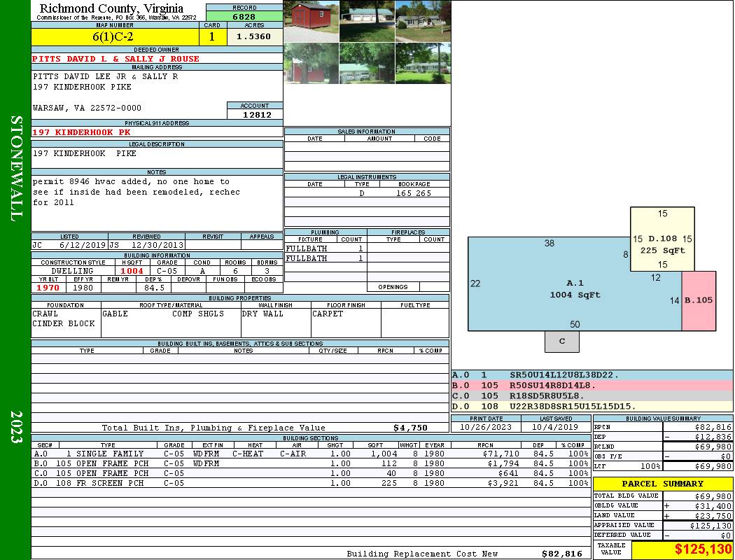This screenshot has width=735, height=560.
Task: Open the red shed photo in the top row
Action: [311, 21]
